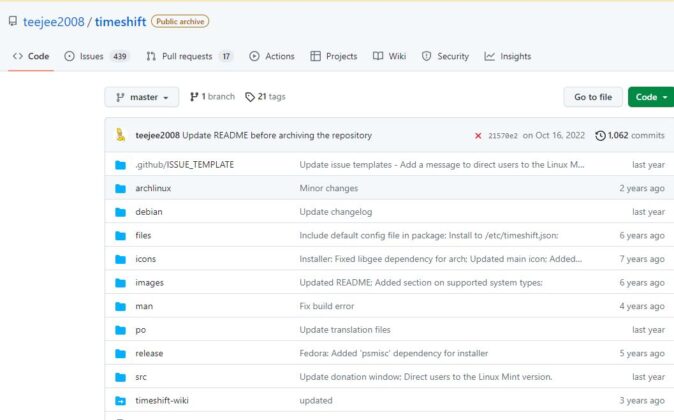The height and width of the screenshot is (420, 674).
Task: Open the icons folder
Action: point(145,259)
